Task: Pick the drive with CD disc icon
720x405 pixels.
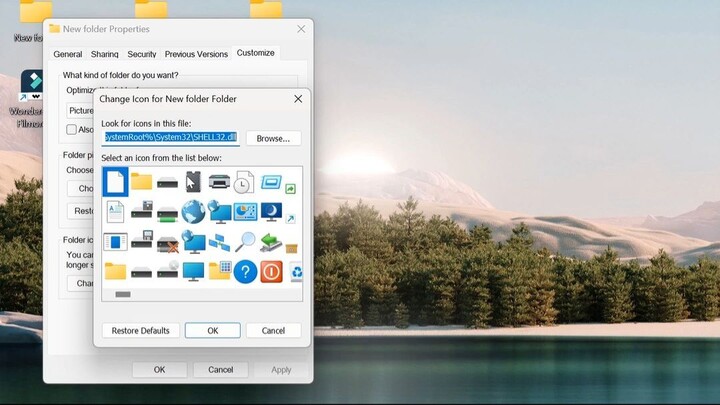Action: click(167, 270)
